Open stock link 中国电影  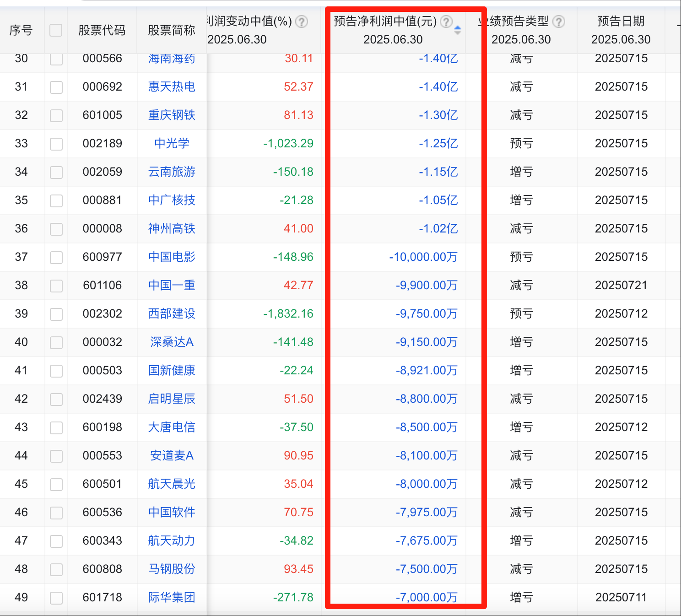(x=172, y=257)
